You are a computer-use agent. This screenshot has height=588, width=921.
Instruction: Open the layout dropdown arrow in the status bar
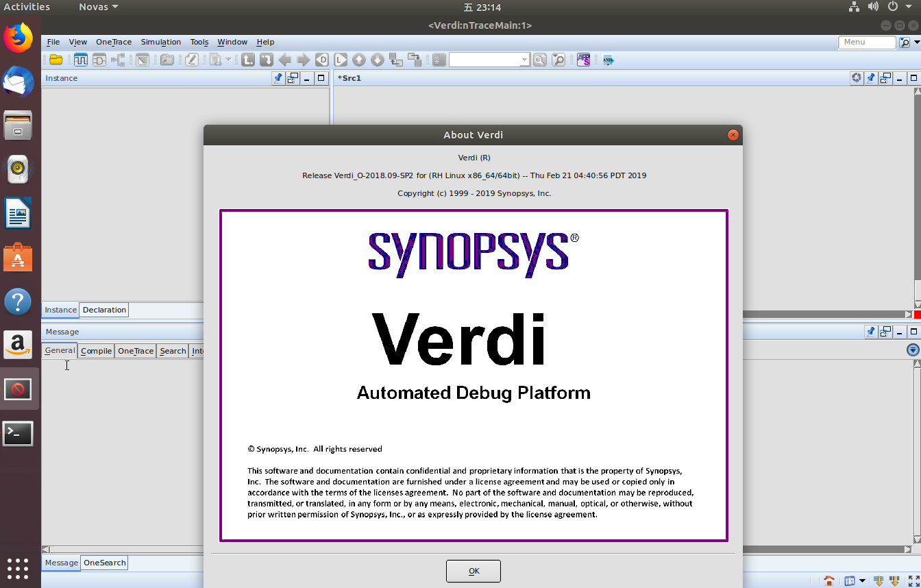[x=862, y=580]
